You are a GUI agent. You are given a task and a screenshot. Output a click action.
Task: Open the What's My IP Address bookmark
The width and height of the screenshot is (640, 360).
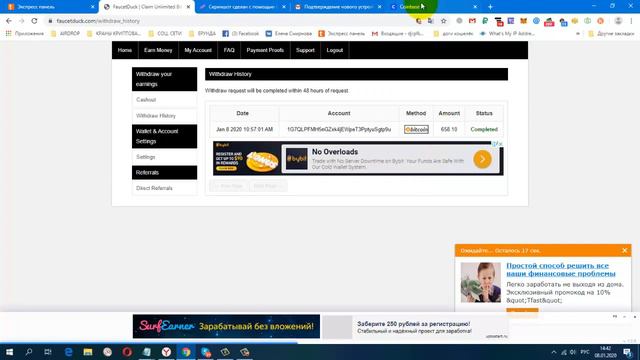[x=507, y=34]
